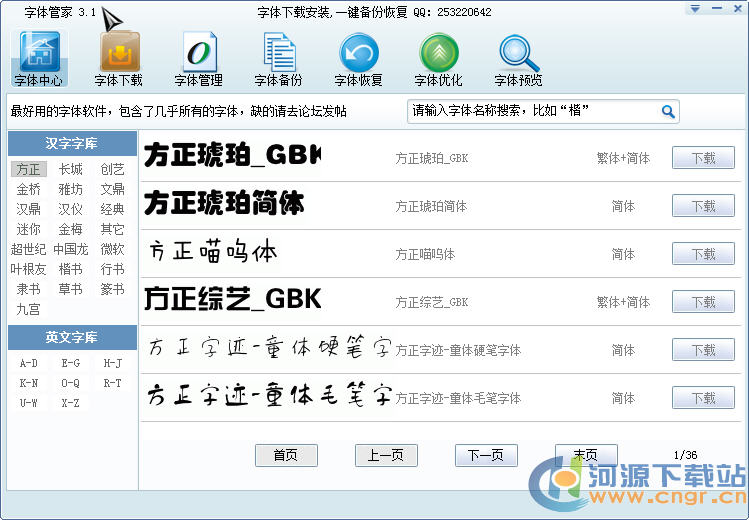Download the 方正喵呜体 font
Viewport: 749px width, 520px height.
(703, 254)
